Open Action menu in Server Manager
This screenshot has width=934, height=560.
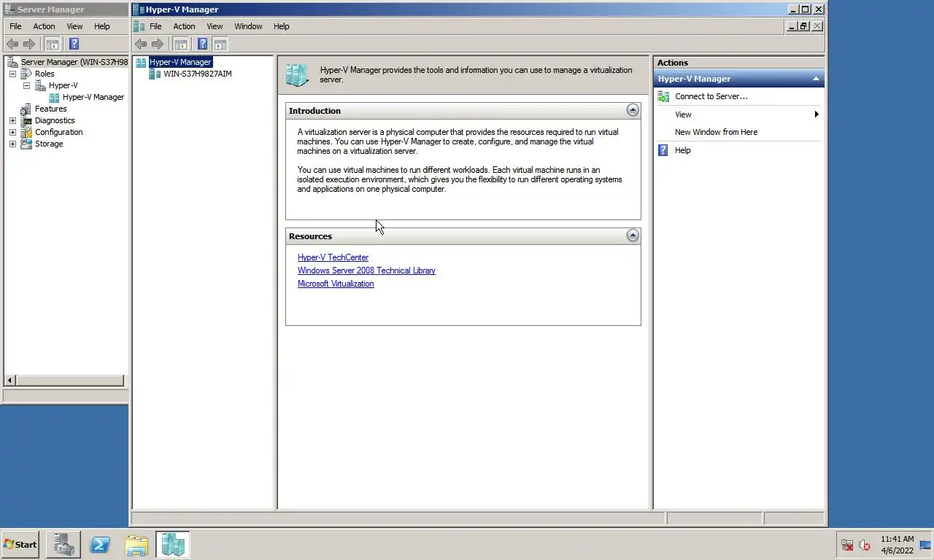[x=44, y=26]
